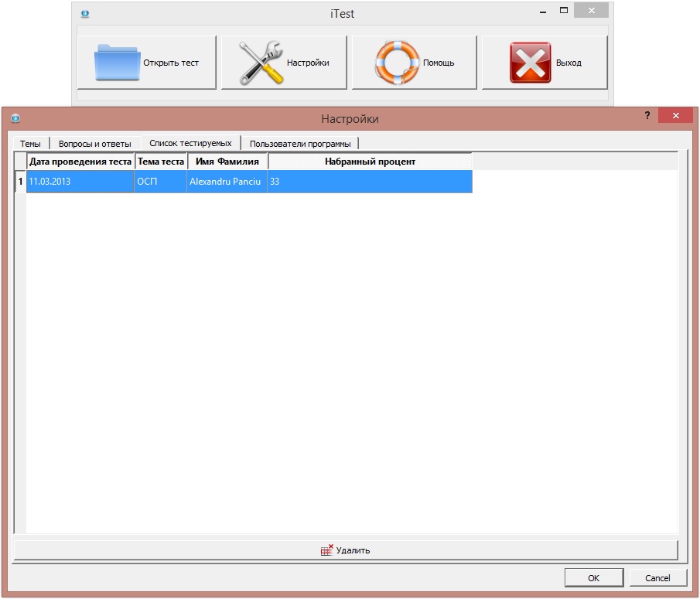
Task: Delete selected entry with Удалить button
Action: point(346,550)
